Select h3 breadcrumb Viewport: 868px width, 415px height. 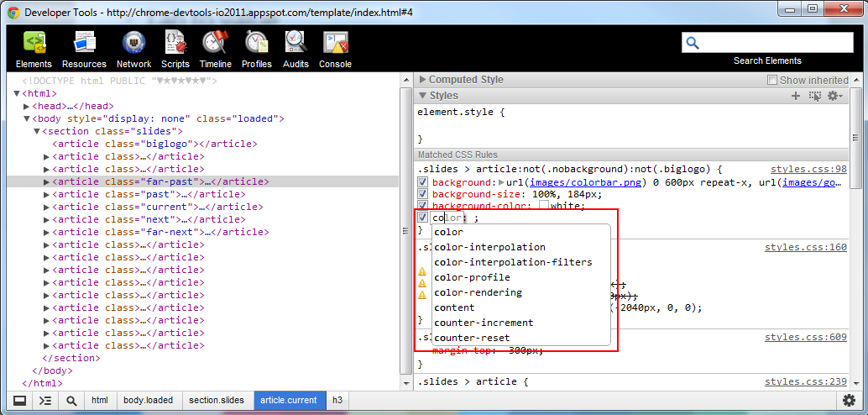tap(337, 400)
